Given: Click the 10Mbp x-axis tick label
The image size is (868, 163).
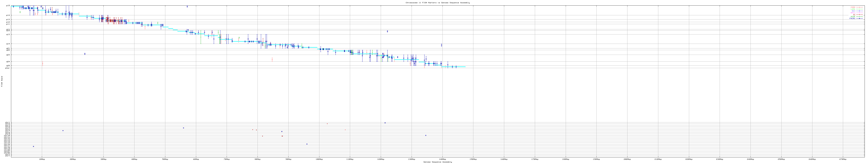Looking at the screenshot, I should point(42,159).
